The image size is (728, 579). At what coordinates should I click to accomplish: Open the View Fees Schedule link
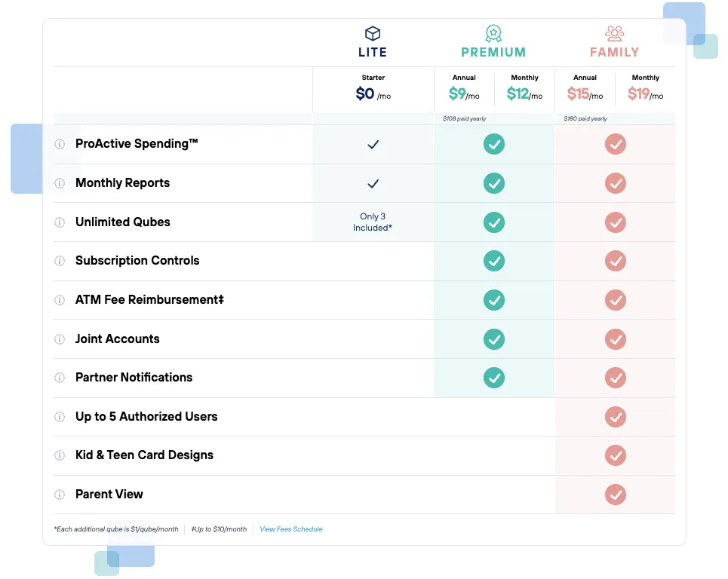click(x=291, y=529)
